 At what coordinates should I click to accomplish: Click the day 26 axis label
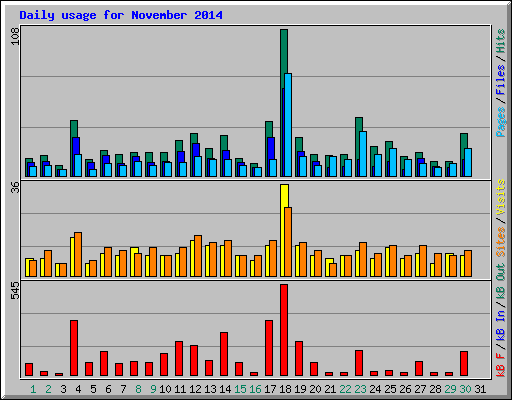(x=405, y=389)
